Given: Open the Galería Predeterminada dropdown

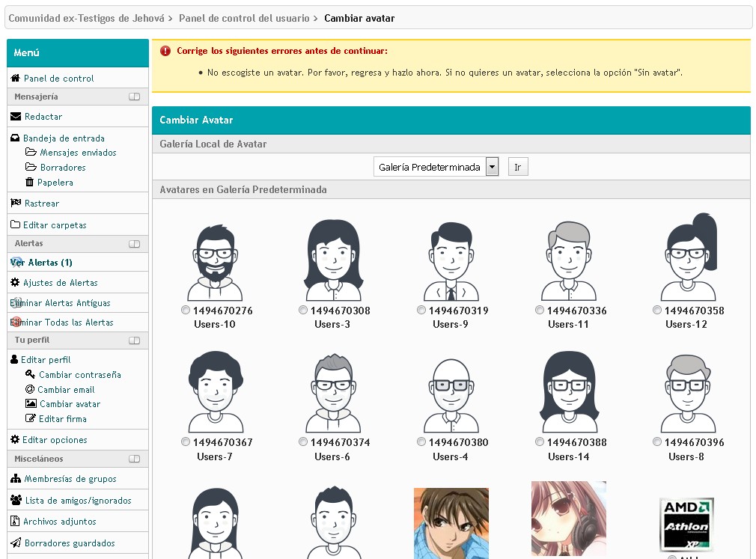Looking at the screenshot, I should 436,167.
